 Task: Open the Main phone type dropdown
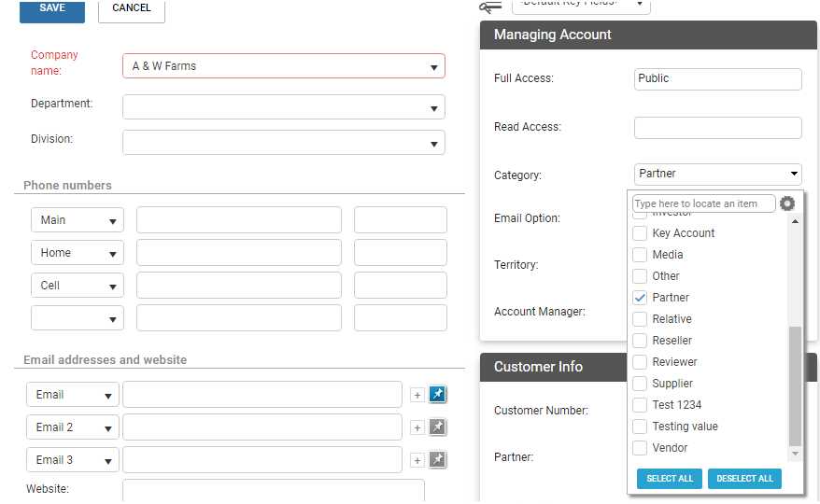[x=78, y=220]
